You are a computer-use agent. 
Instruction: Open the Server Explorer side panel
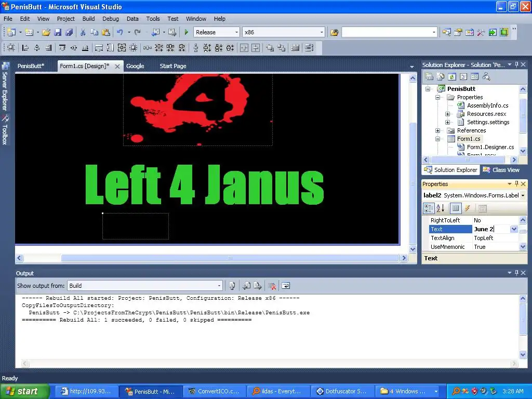(x=5, y=87)
